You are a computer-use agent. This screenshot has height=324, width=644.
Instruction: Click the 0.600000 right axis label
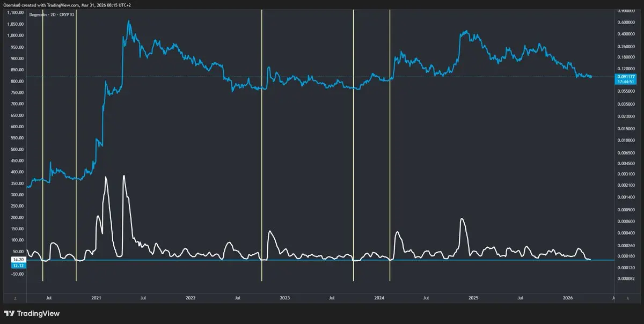click(x=626, y=23)
